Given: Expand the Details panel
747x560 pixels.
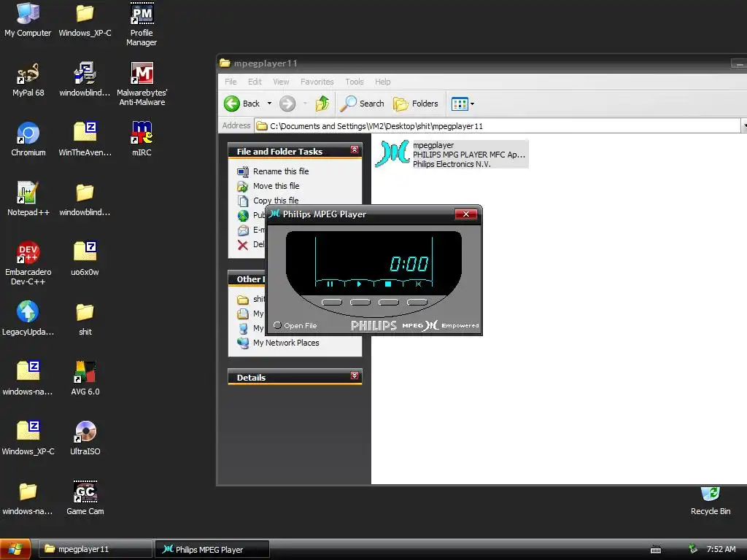Looking at the screenshot, I should pos(355,376).
